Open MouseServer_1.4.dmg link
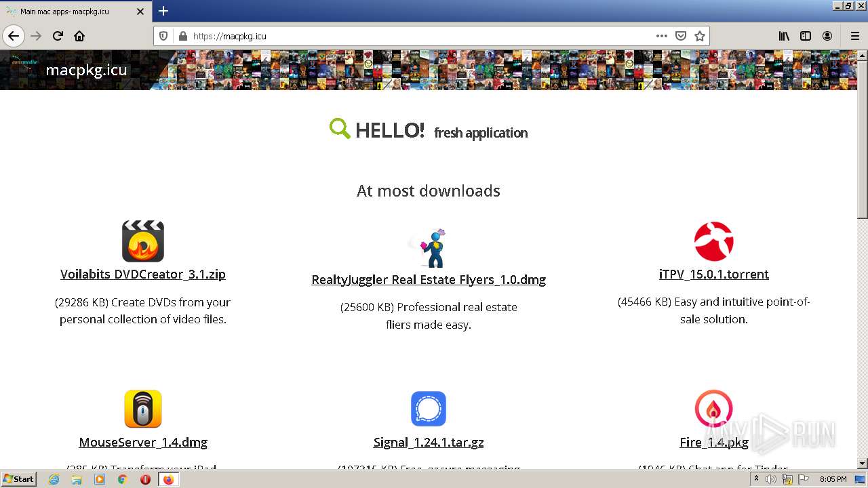 (143, 443)
